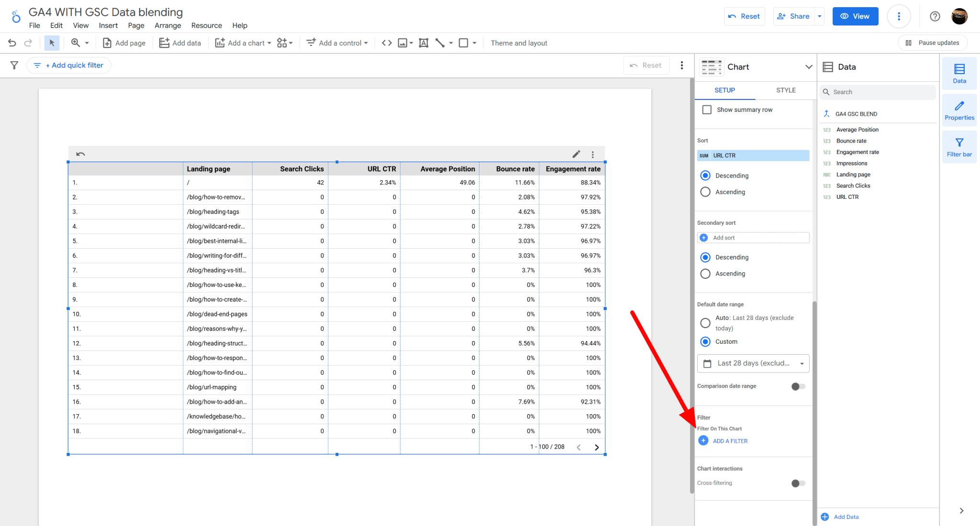980x526 pixels.
Task: Select the image insertion tool
Action: (x=402, y=43)
